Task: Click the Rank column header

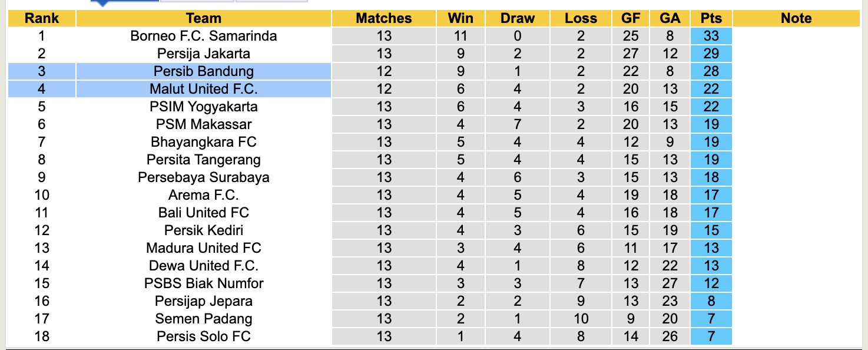Action: pos(42,18)
